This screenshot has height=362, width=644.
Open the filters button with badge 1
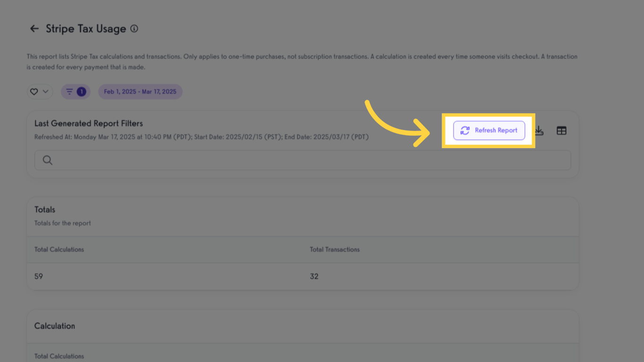pyautogui.click(x=75, y=91)
